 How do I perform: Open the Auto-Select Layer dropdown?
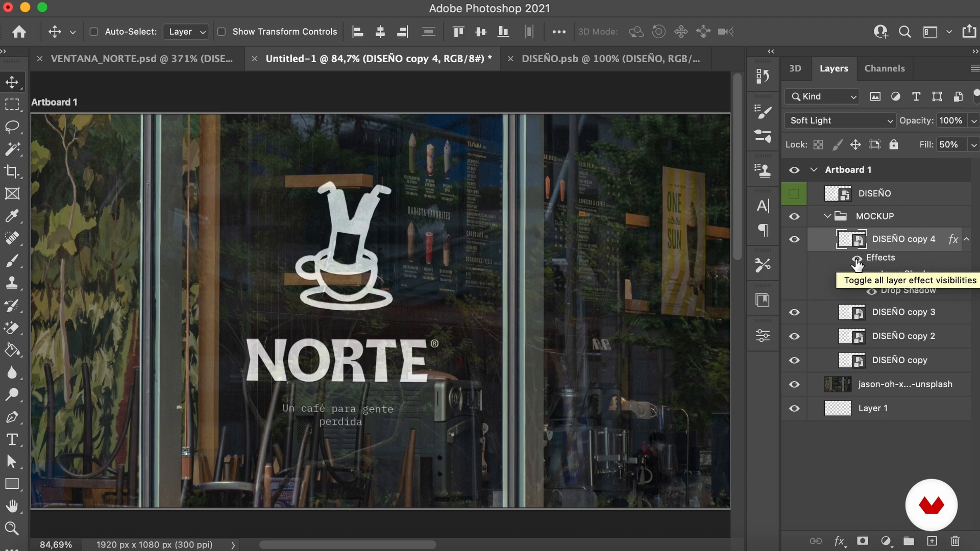[x=186, y=32]
